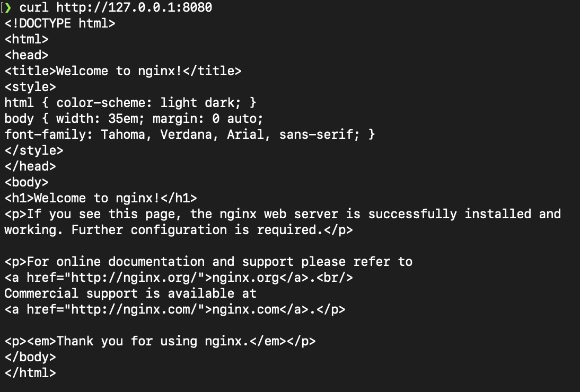The height and width of the screenshot is (392, 580).
Task: Click the http://127.0.0.1:8080 URL text
Action: [x=134, y=7]
